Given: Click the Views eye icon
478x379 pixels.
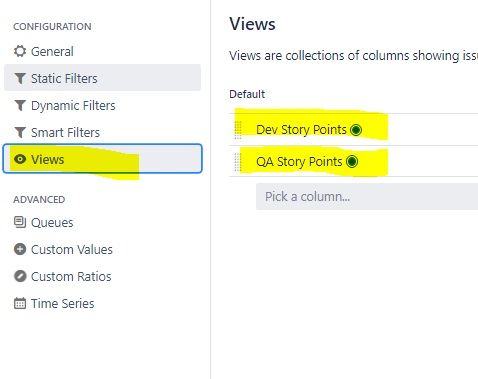Looking at the screenshot, I should pos(20,159).
